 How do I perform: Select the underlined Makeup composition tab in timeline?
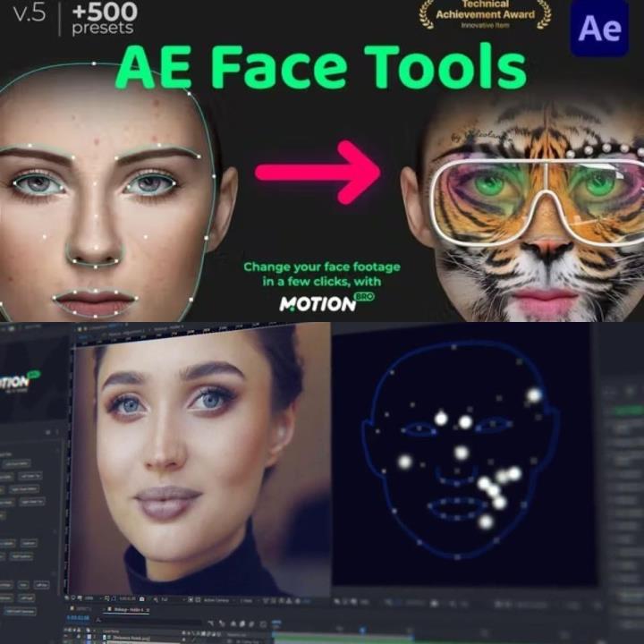click(126, 609)
